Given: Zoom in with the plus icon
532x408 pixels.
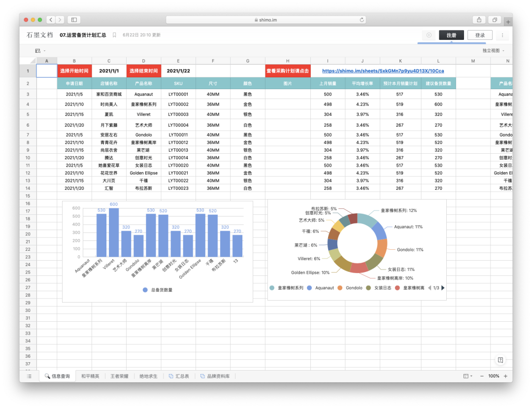Looking at the screenshot, I should coord(505,376).
